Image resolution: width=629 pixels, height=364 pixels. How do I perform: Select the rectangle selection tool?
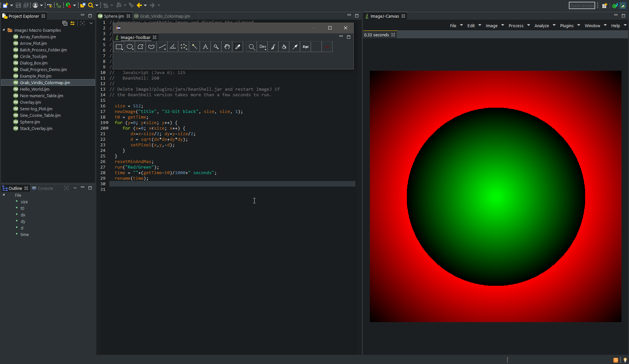pos(119,46)
